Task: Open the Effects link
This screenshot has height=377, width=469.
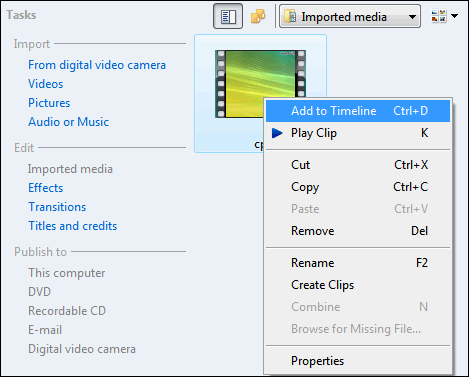Action: coord(46,188)
